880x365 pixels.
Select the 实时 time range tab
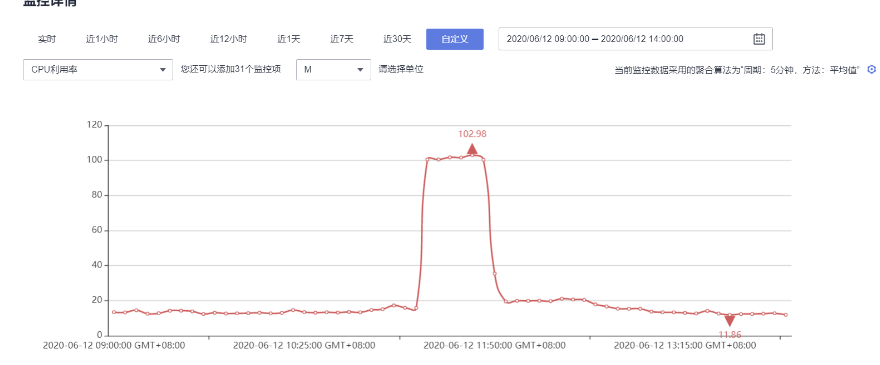(x=47, y=39)
